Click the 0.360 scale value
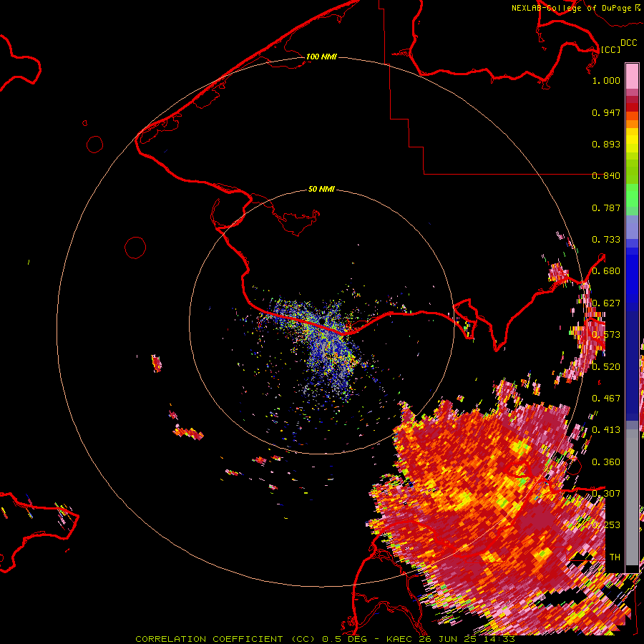Screen dimensions: 644x644 pos(606,462)
